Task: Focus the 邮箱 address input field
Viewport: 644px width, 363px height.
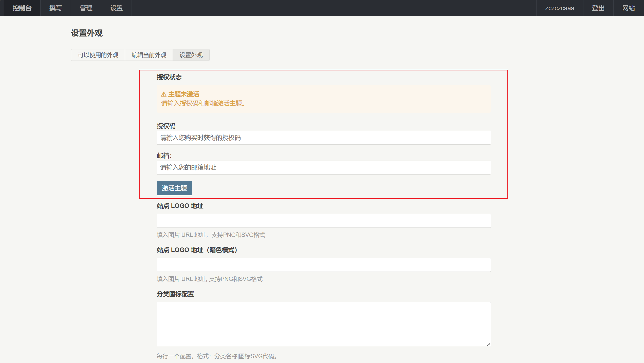Action: click(323, 167)
